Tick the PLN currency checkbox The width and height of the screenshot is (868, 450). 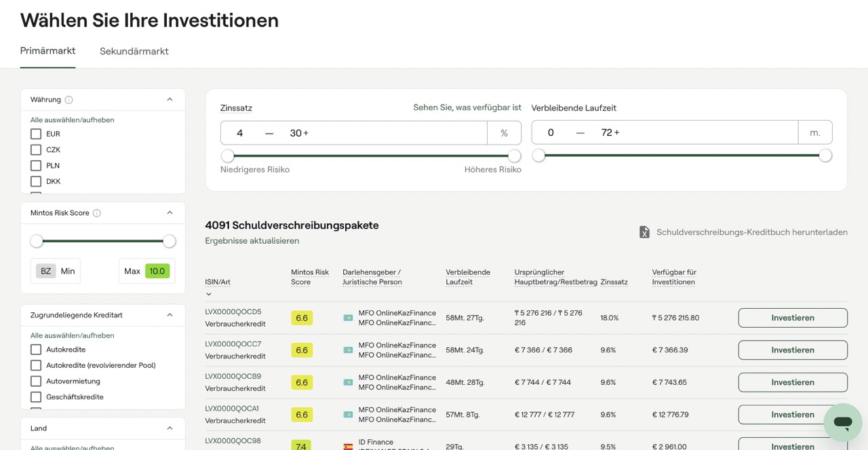(x=36, y=166)
